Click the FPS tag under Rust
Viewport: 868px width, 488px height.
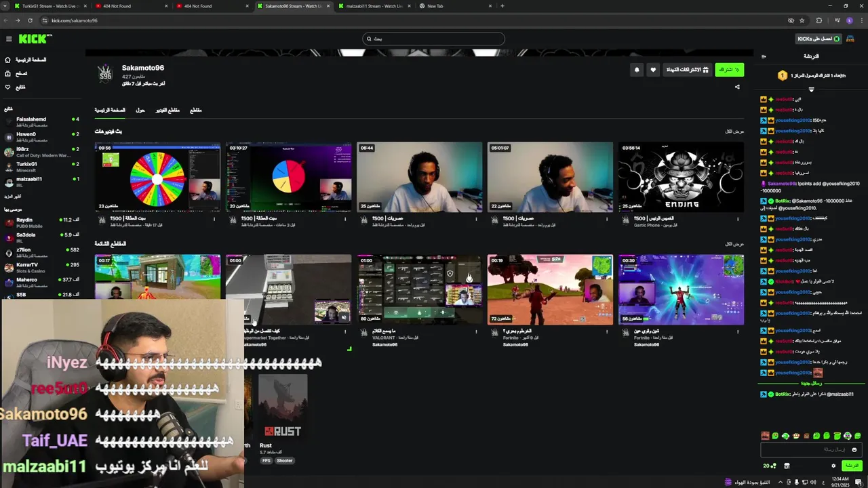[x=267, y=460]
